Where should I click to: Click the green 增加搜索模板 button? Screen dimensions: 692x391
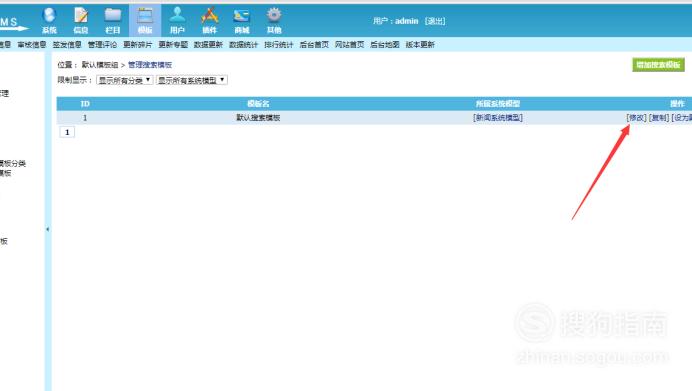pos(658,65)
